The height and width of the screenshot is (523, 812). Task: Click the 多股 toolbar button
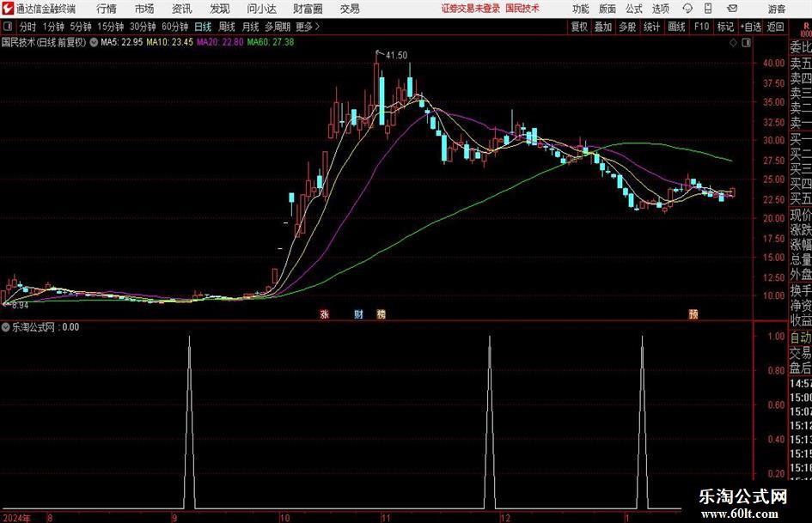627,27
